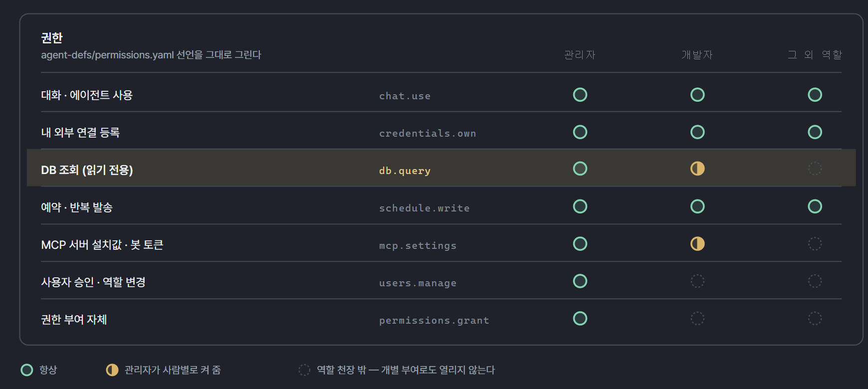Viewport: 868px width, 389px height.
Task: Click developer half-circle icon for mcp.settings
Action: pyautogui.click(x=697, y=244)
